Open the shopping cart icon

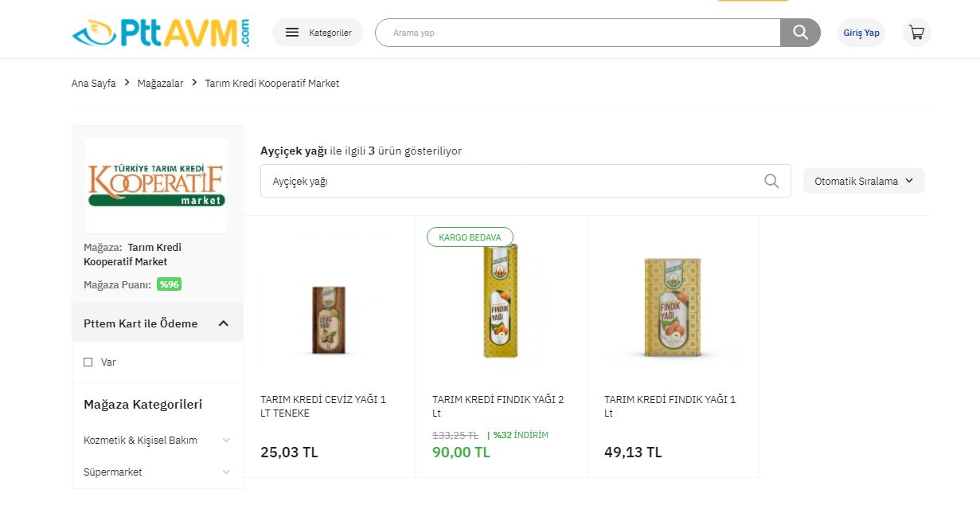point(916,33)
